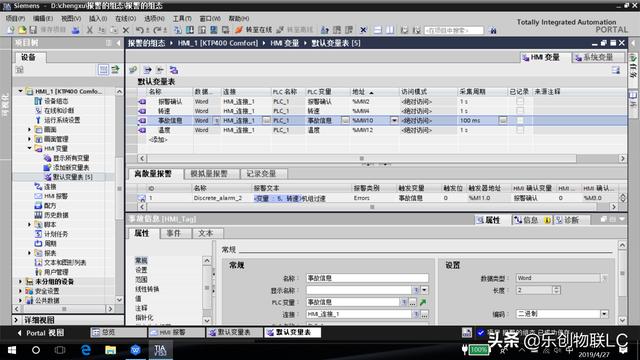Save the project with the floppy icon

(33, 30)
